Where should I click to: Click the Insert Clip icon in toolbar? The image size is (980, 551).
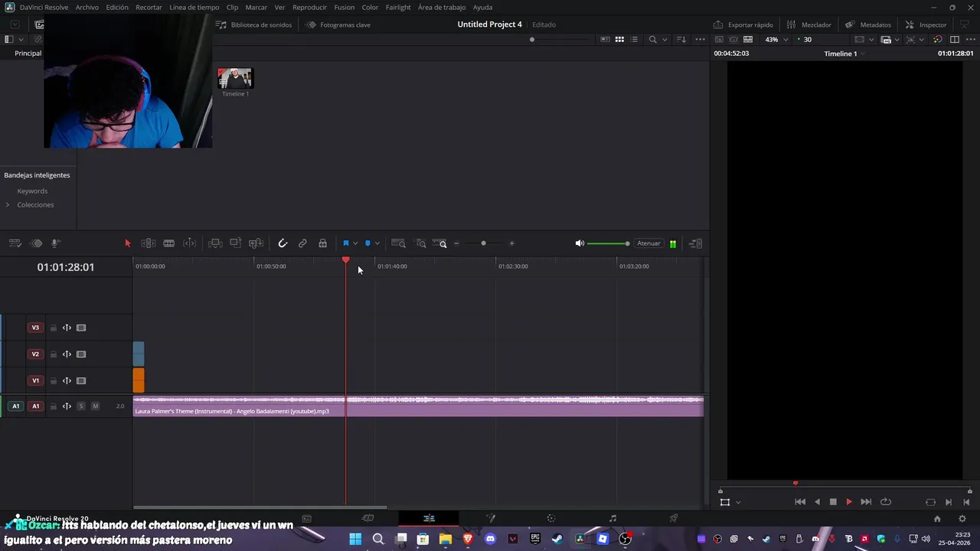(x=215, y=243)
